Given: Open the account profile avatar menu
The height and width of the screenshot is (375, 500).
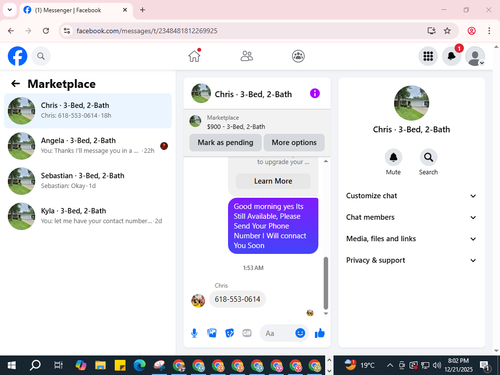Looking at the screenshot, I should click(x=475, y=56).
